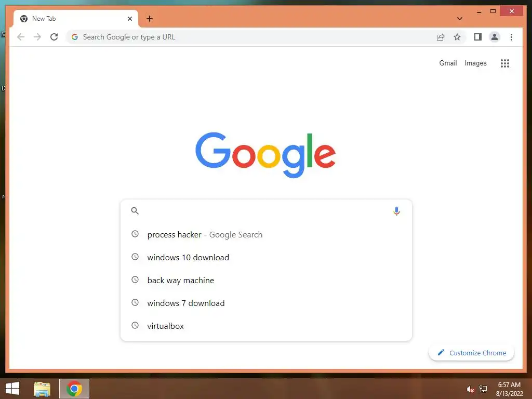532x399 pixels.
Task: Open the taskbar clock showing 6:57 AM
Action: pyautogui.click(x=509, y=389)
